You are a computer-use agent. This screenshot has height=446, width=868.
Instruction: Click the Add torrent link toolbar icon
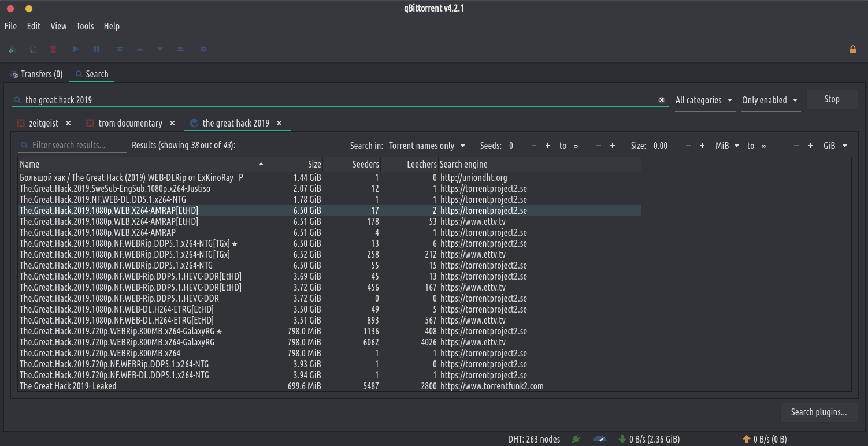[x=11, y=50]
